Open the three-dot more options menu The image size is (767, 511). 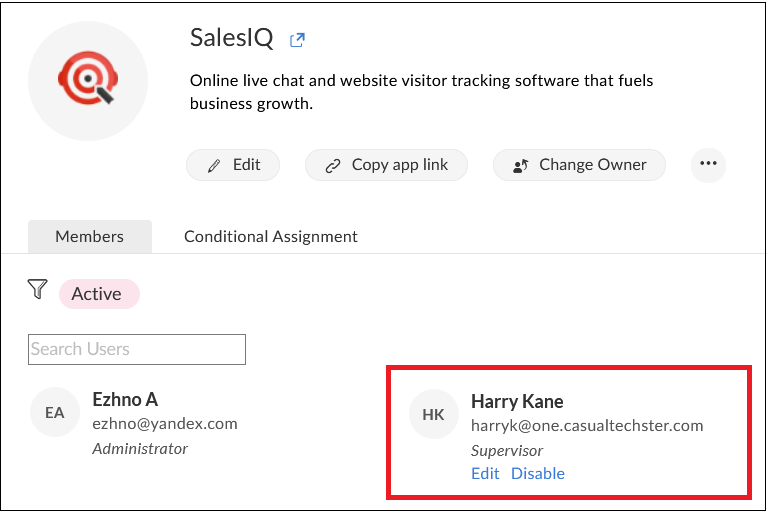[708, 165]
